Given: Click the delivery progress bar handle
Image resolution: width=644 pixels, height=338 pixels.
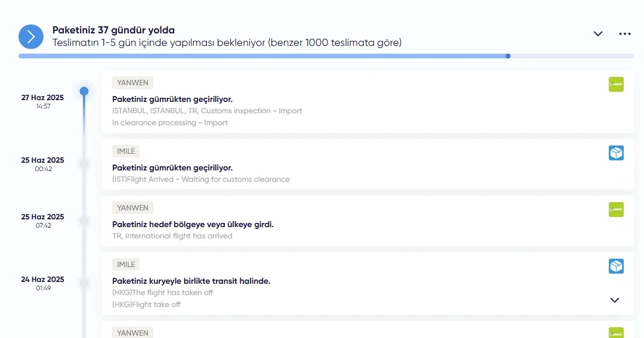Looking at the screenshot, I should tap(508, 56).
